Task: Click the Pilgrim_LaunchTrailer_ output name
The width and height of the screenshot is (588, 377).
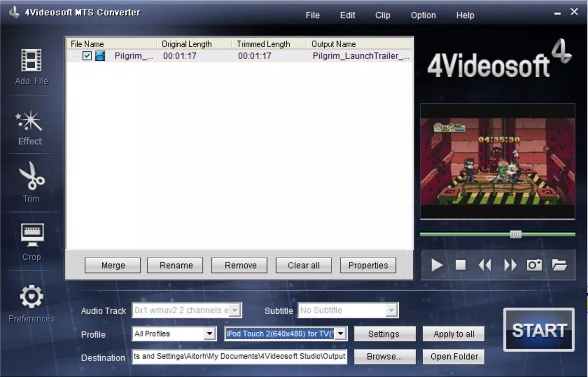Action: [x=361, y=56]
